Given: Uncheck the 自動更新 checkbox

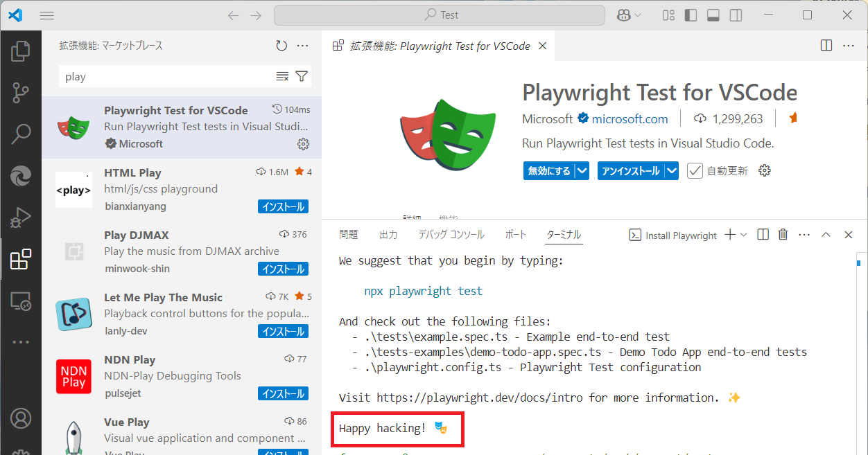Looking at the screenshot, I should (695, 170).
